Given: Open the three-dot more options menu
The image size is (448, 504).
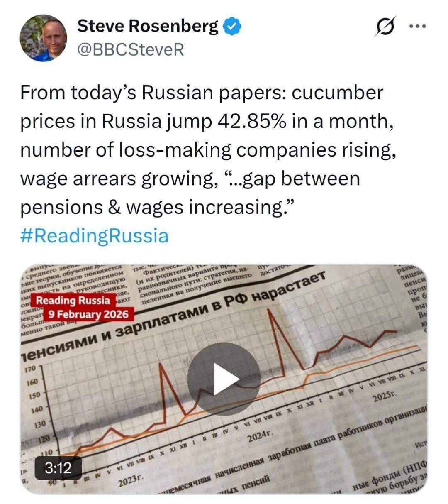Looking at the screenshot, I should point(417,27).
